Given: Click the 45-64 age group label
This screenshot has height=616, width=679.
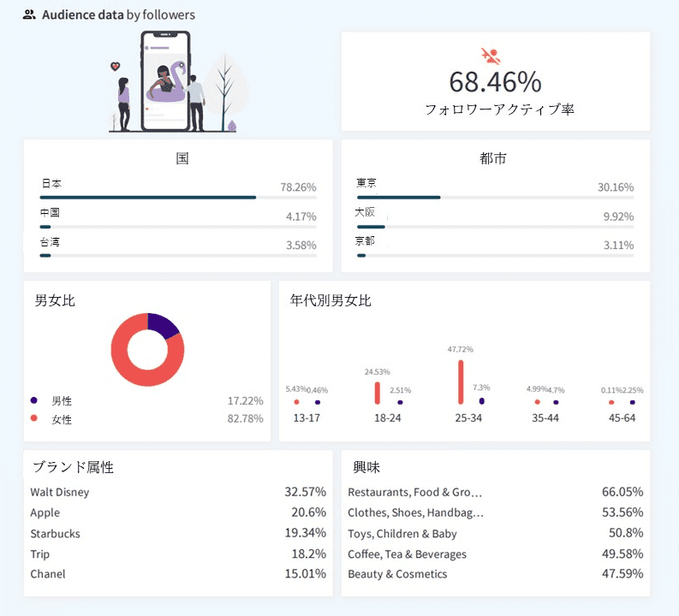Looking at the screenshot, I should [x=622, y=418].
